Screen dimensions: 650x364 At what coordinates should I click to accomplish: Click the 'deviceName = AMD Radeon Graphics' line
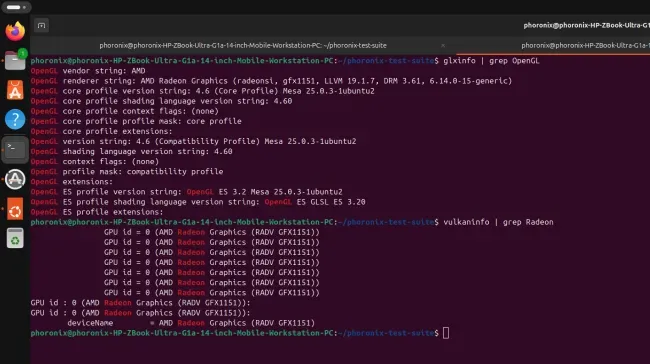point(191,323)
